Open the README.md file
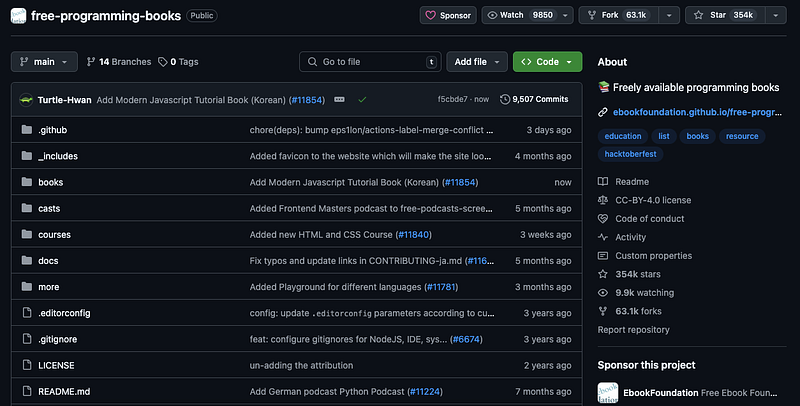This screenshot has width=800, height=406. coord(64,392)
